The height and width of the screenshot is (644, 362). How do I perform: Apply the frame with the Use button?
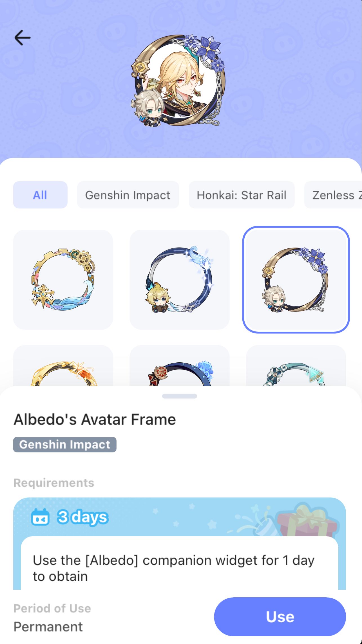click(x=280, y=617)
